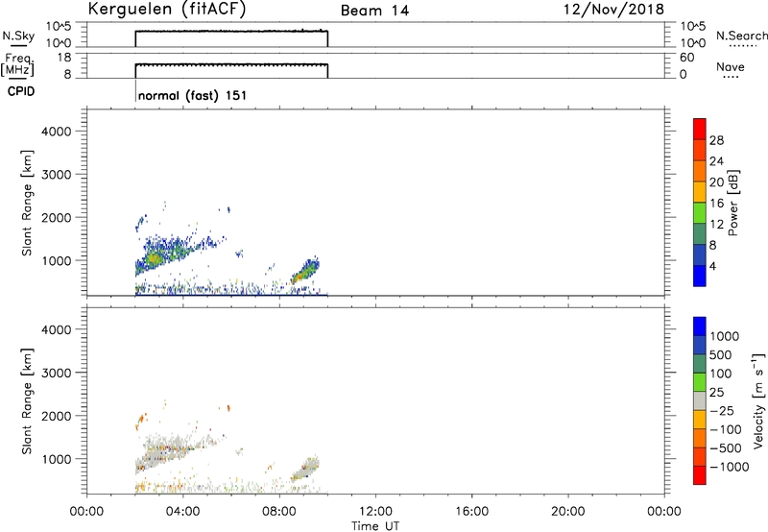
Task: Click the "500" label on the Velocity colorbar
Action: click(x=720, y=354)
